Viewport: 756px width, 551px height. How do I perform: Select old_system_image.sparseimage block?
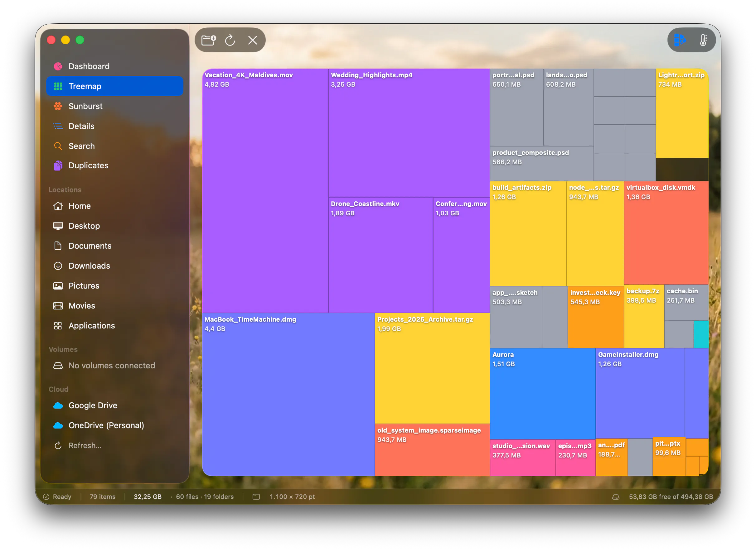click(x=433, y=450)
